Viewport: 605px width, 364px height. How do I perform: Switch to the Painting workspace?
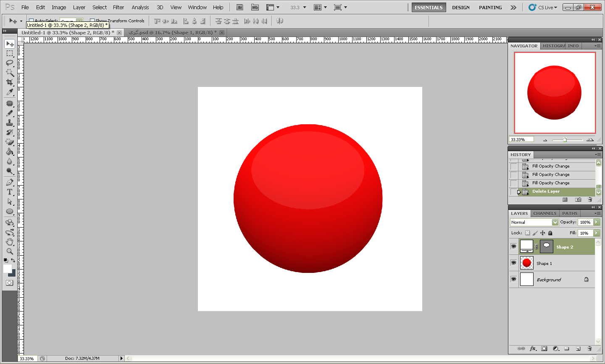point(490,7)
